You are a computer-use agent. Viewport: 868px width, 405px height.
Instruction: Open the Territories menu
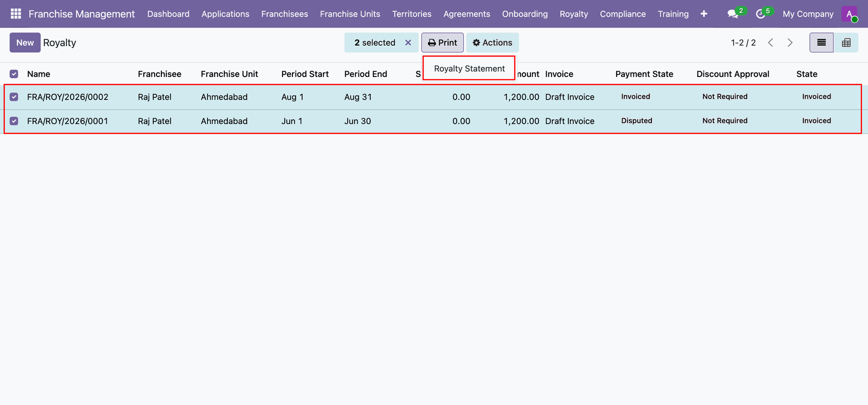coord(411,14)
